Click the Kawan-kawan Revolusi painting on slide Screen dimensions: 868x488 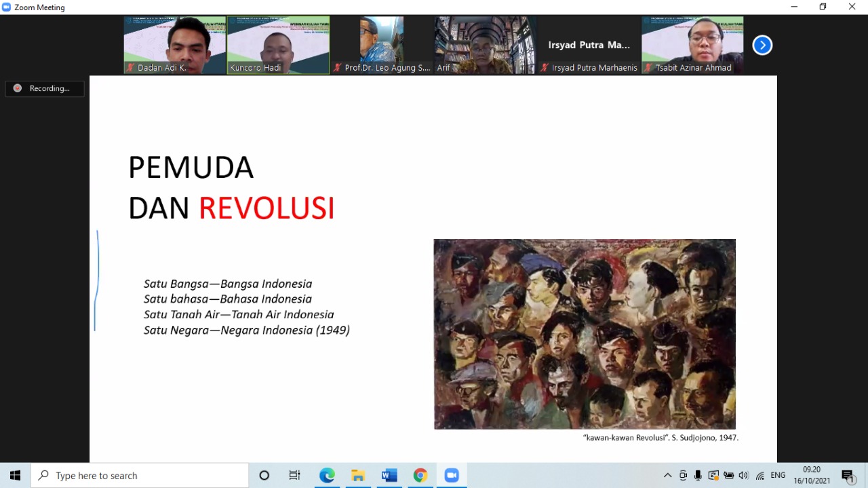click(x=585, y=334)
